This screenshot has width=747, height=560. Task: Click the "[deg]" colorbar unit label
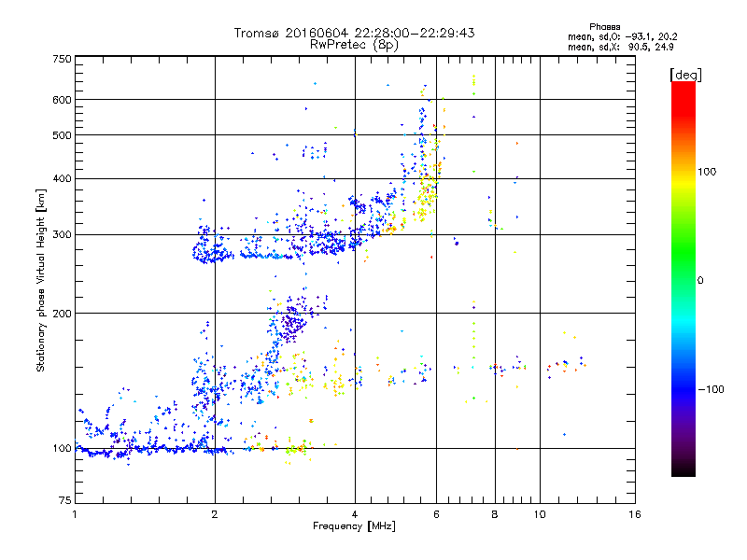(685, 75)
